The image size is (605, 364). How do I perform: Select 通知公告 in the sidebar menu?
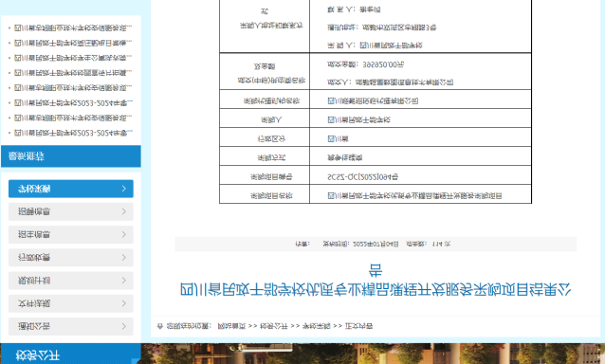[x=71, y=326]
